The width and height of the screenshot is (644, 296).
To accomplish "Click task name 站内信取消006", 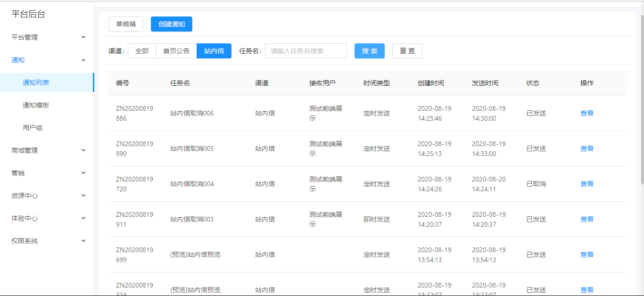I will point(192,113).
